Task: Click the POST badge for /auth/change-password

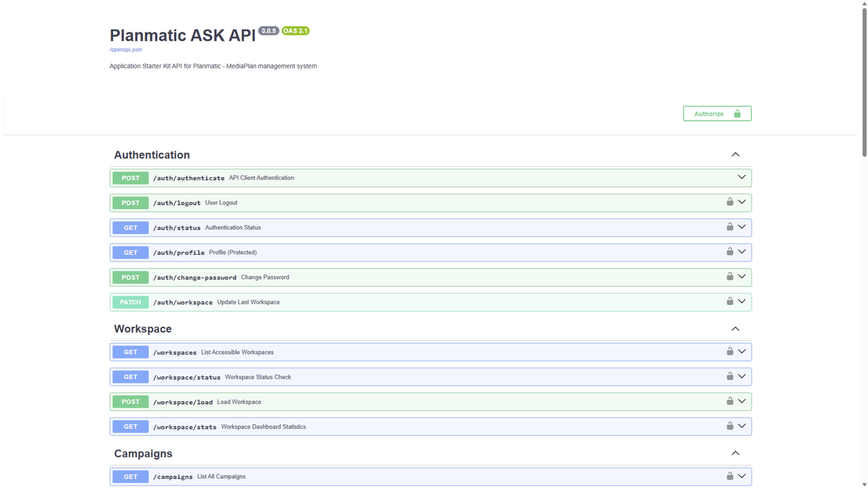Action: (x=130, y=277)
